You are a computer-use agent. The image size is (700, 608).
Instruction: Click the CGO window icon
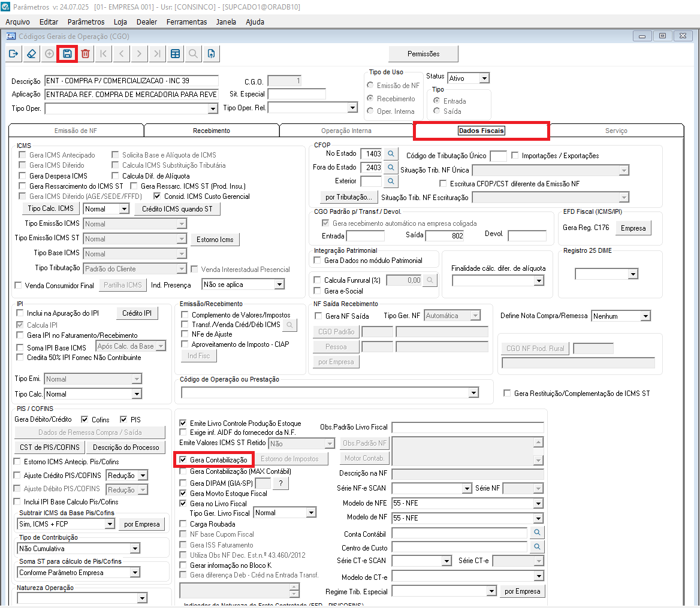pyautogui.click(x=11, y=36)
